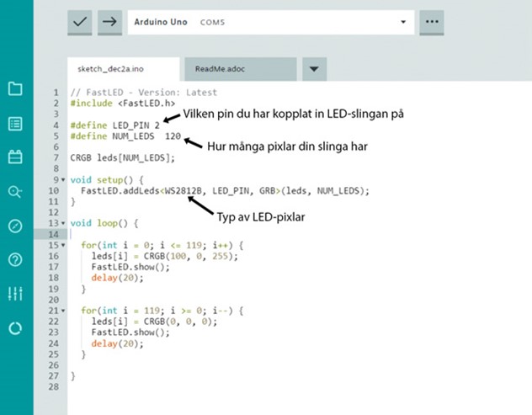Click the COM5 port label
532x415 pixels.
(x=212, y=23)
